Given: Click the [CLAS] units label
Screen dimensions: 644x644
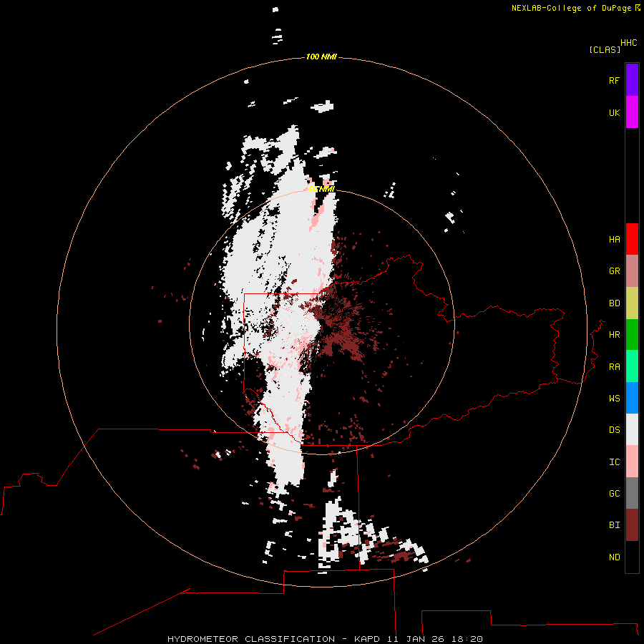Looking at the screenshot, I should (x=605, y=50).
